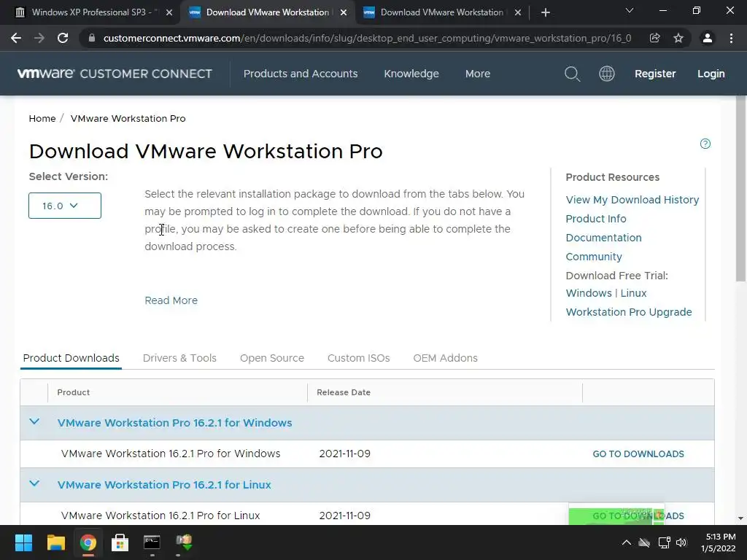The image size is (747, 560).
Task: Open Community resource link
Action: pos(594,257)
